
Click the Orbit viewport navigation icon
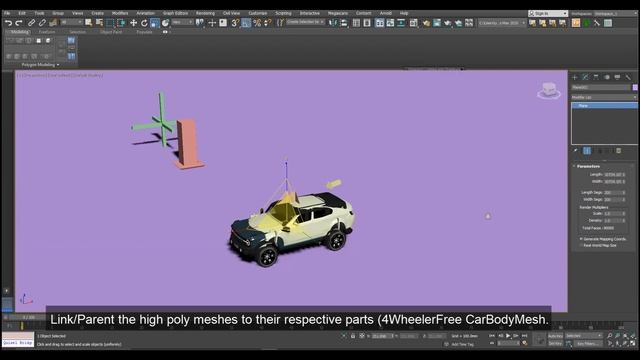coord(625,343)
